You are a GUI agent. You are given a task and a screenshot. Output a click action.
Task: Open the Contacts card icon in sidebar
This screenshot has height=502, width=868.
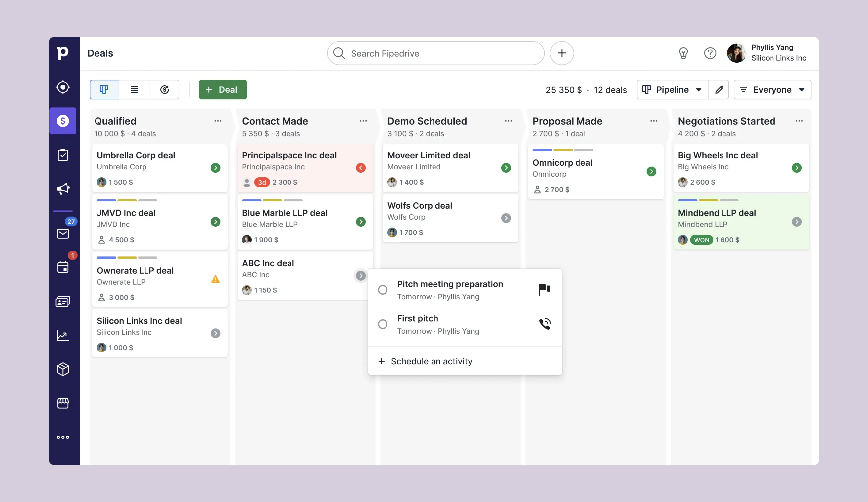pyautogui.click(x=63, y=301)
